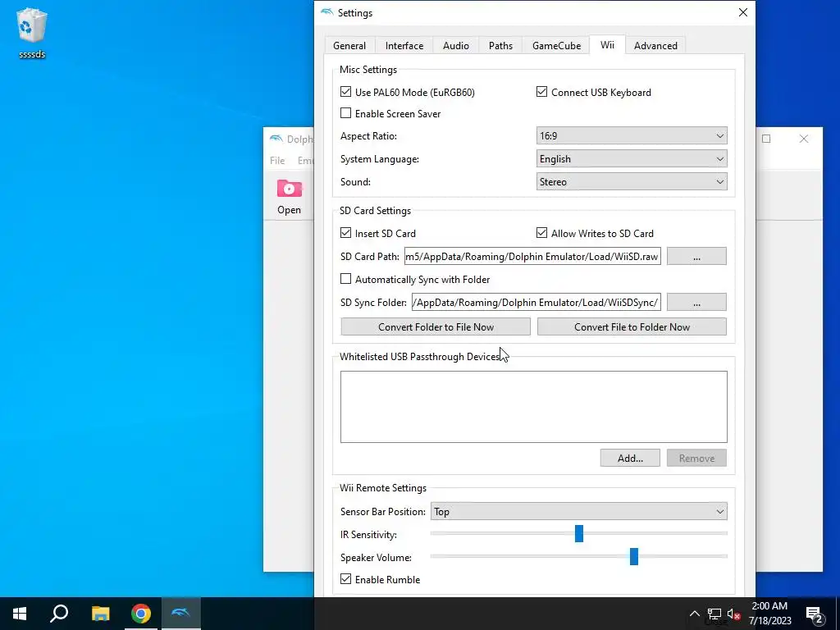
Task: Open the Recycle Bin icon labeled ssssds
Action: pos(32,32)
